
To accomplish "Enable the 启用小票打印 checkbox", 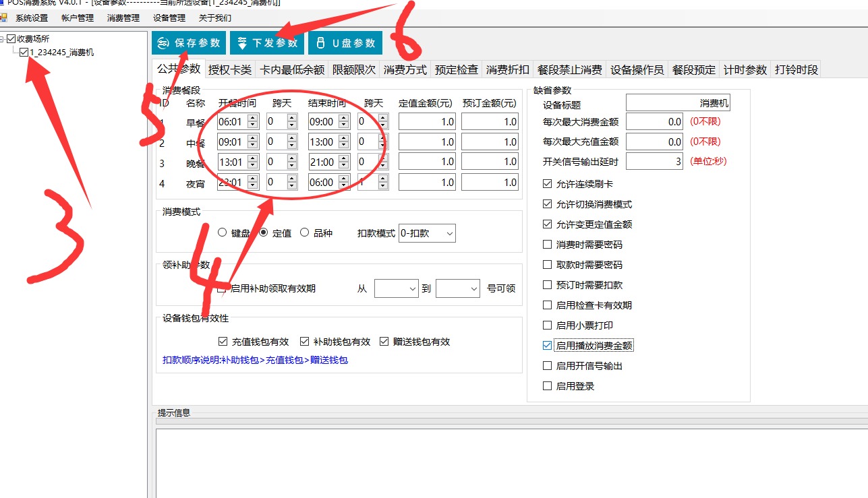I will 548,325.
